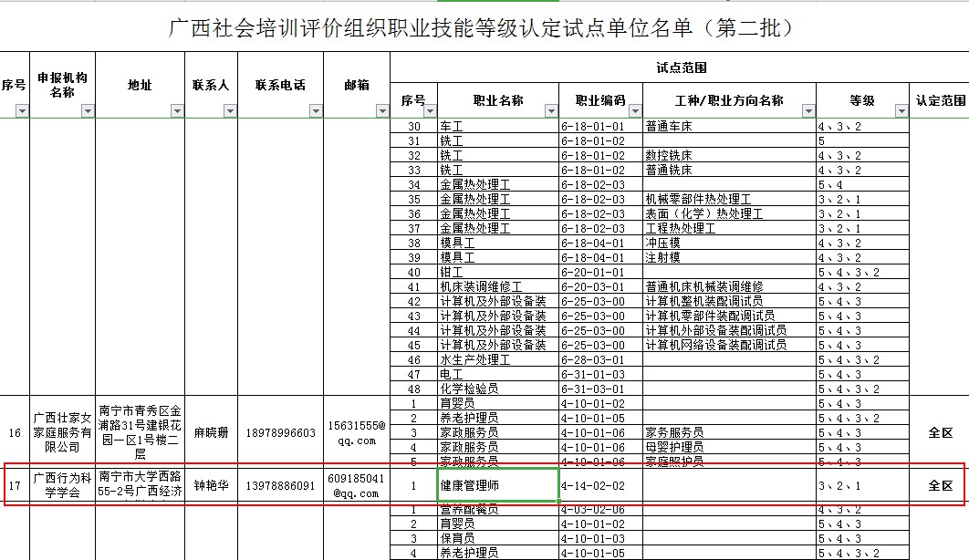The height and width of the screenshot is (560, 969).
Task: Click the title 广西社会培训评价组织职业技能等级认定试点单位名单
Action: 483,28
